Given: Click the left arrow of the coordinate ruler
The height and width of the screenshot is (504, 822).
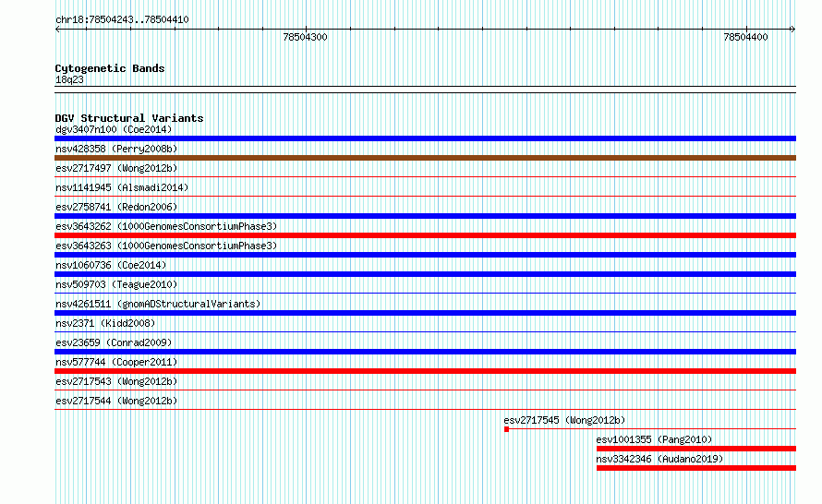Looking at the screenshot, I should pos(57,30).
